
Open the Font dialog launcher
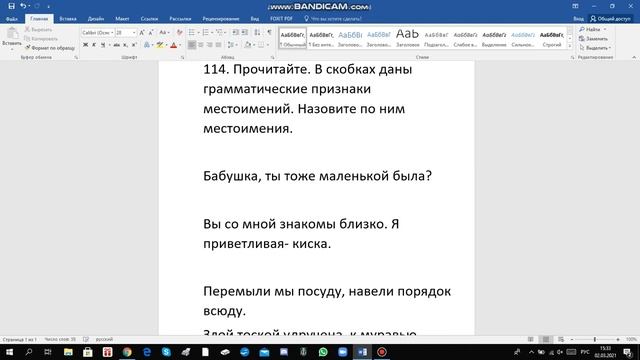[x=182, y=58]
